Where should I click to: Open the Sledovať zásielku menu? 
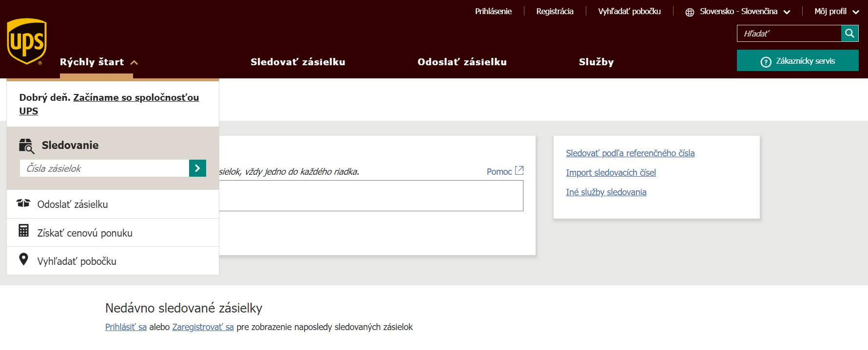(298, 62)
